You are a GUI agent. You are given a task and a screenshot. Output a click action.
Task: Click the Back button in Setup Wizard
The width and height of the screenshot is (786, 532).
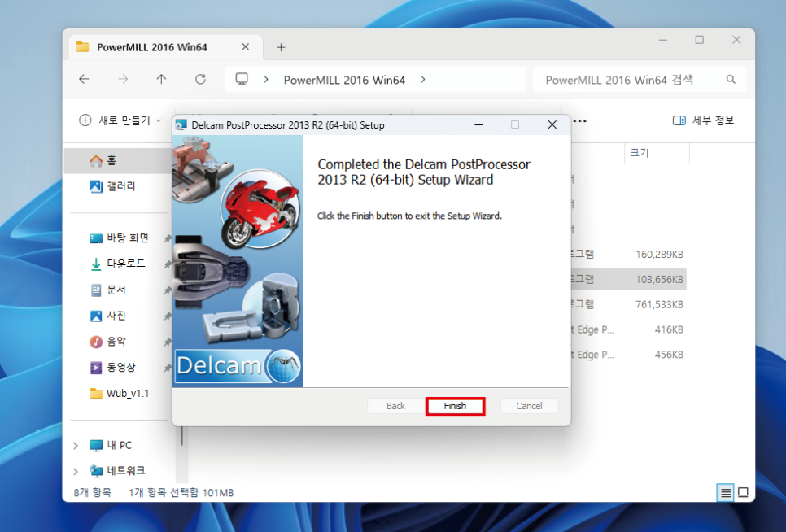tap(395, 406)
